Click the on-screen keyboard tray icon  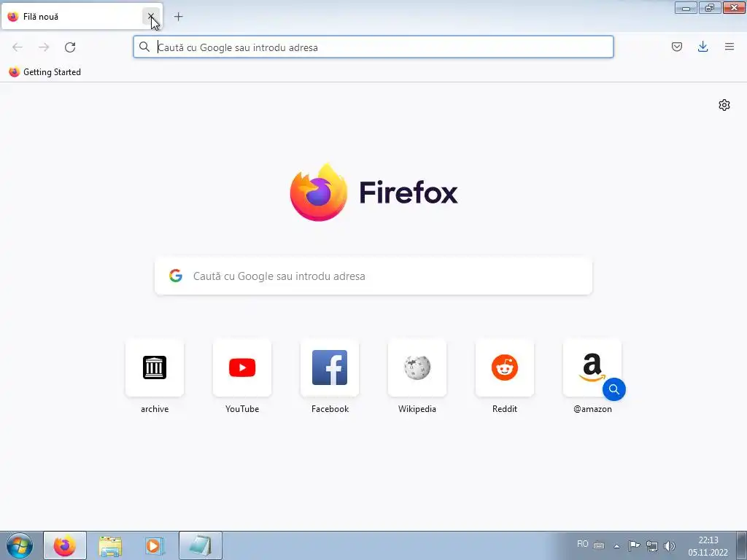pyautogui.click(x=599, y=545)
